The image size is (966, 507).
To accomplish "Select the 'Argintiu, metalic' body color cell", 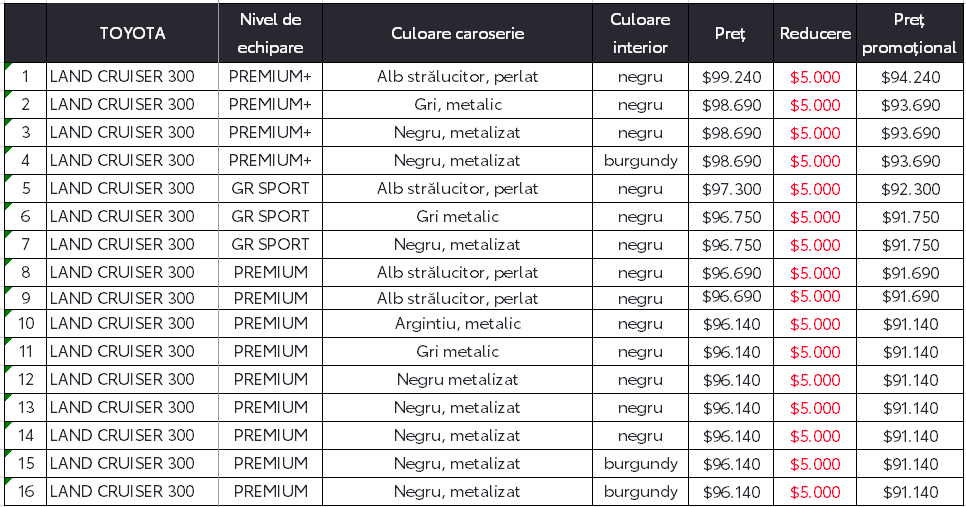I will pos(457,324).
